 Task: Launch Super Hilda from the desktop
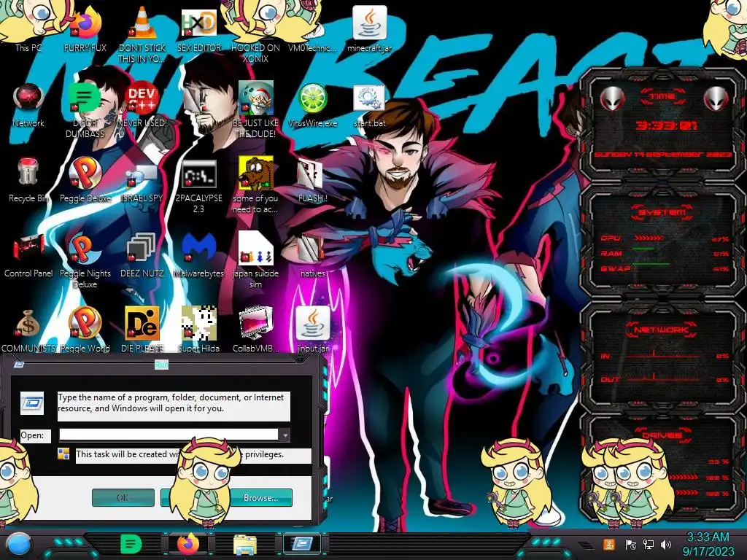[198, 330]
